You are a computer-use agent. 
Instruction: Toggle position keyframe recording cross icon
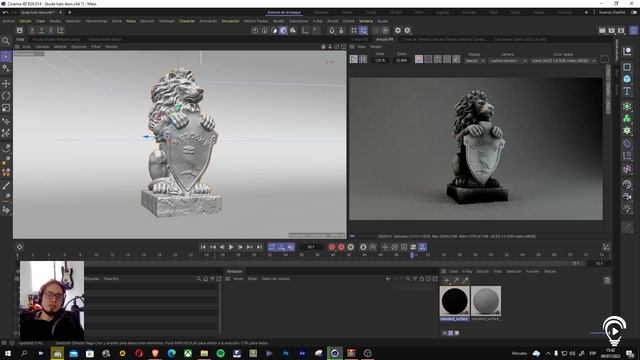click(385, 247)
